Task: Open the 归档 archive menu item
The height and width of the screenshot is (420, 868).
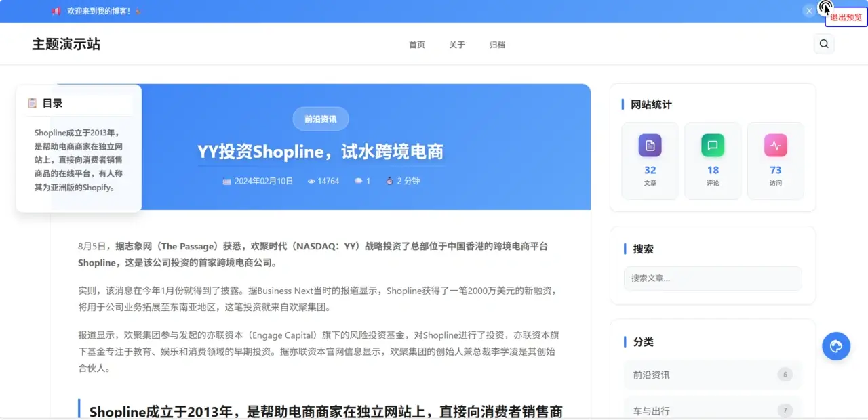Action: 497,44
